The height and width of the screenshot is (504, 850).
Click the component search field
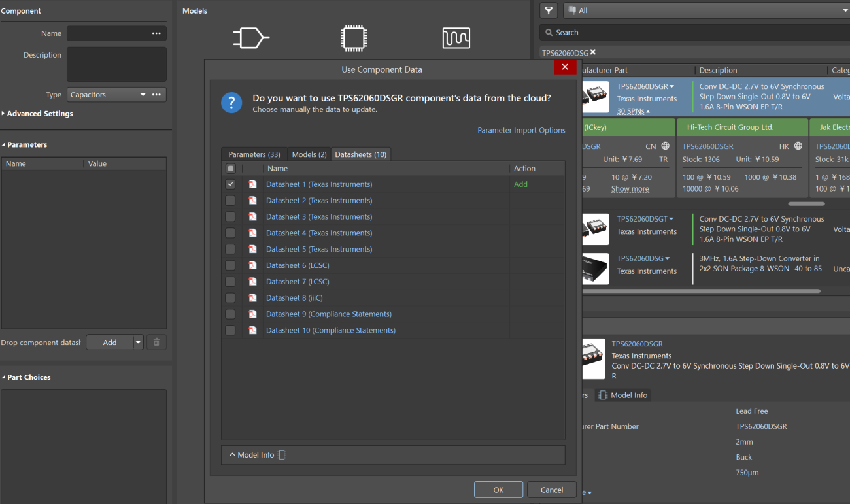(x=694, y=32)
